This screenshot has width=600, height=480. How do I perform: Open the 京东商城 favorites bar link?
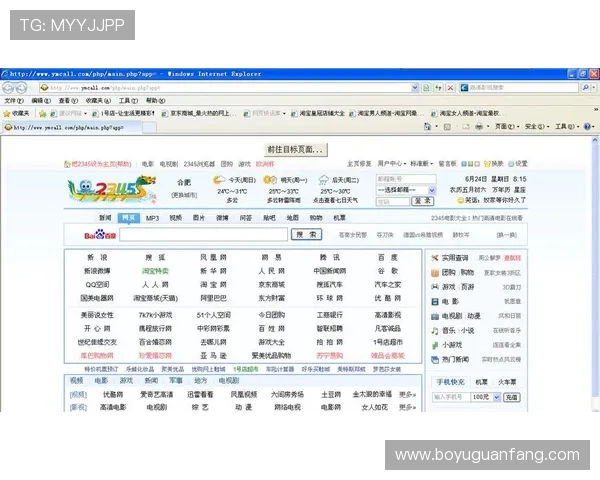[199, 113]
